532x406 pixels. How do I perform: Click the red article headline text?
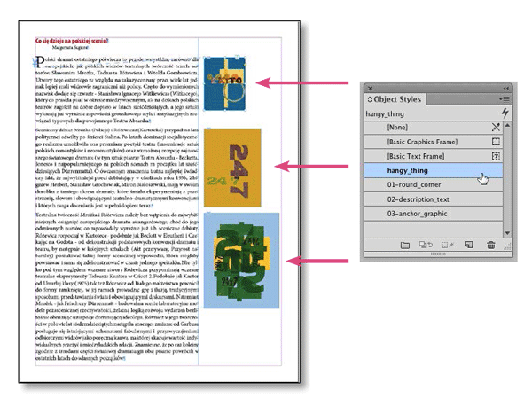[x=72, y=41]
